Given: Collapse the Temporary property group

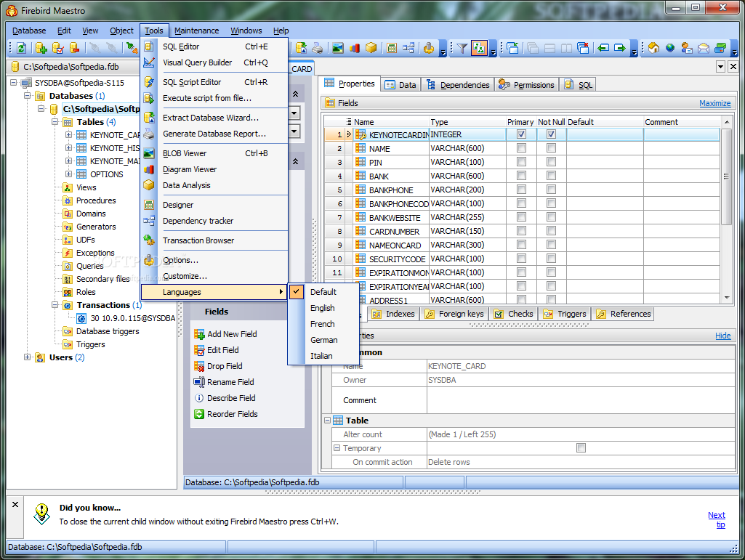Looking at the screenshot, I should tap(337, 448).
